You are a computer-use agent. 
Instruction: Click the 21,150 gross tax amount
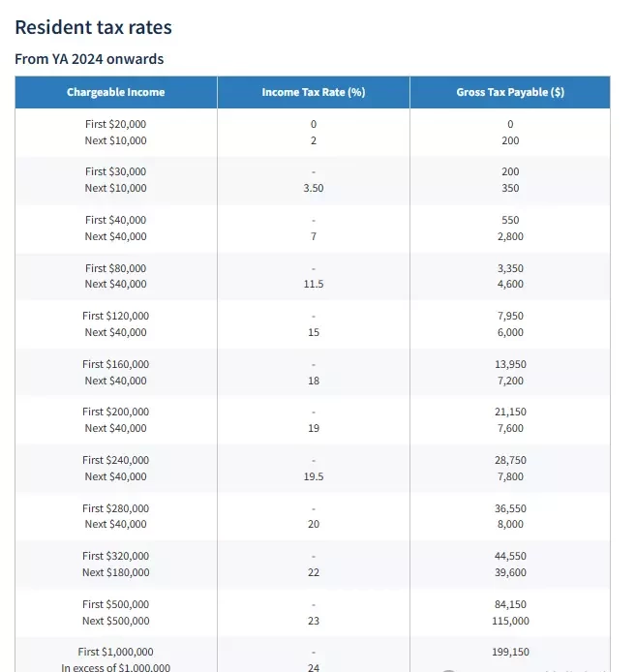[x=510, y=412]
